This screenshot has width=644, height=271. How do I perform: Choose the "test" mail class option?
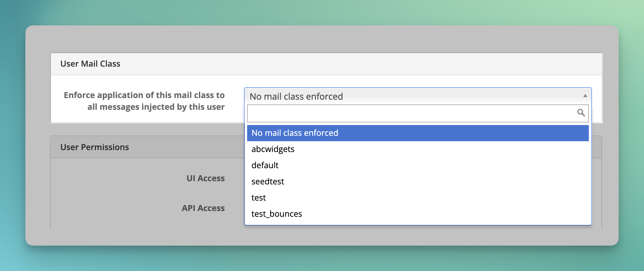[259, 198]
